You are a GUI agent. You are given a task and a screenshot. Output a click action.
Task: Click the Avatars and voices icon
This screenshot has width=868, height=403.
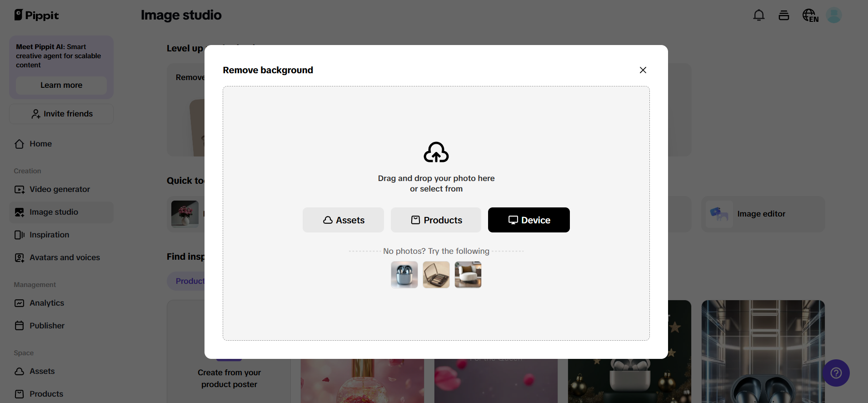[x=19, y=257]
